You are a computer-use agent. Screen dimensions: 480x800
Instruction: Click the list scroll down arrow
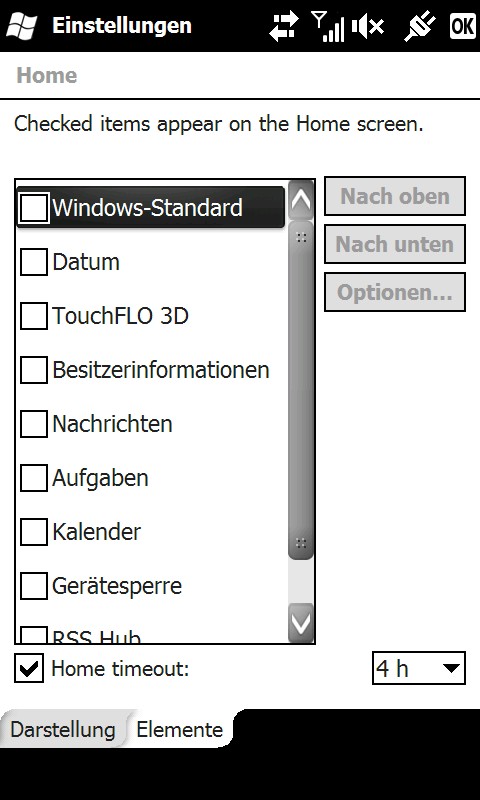301,622
